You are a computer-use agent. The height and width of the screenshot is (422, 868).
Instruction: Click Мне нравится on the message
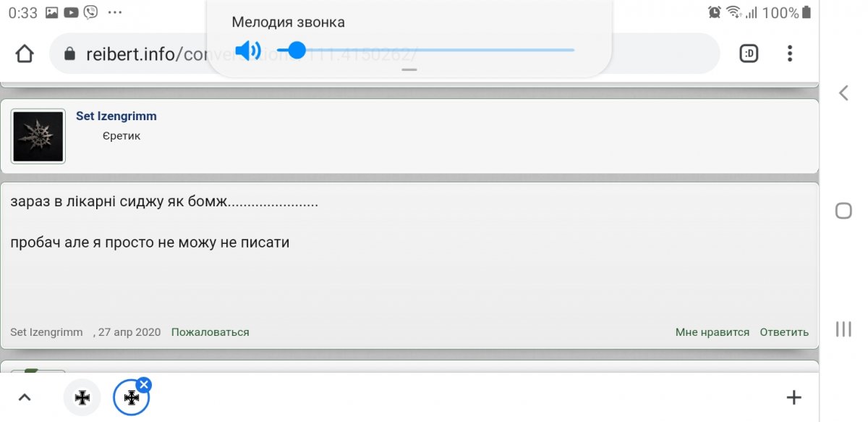[712, 332]
